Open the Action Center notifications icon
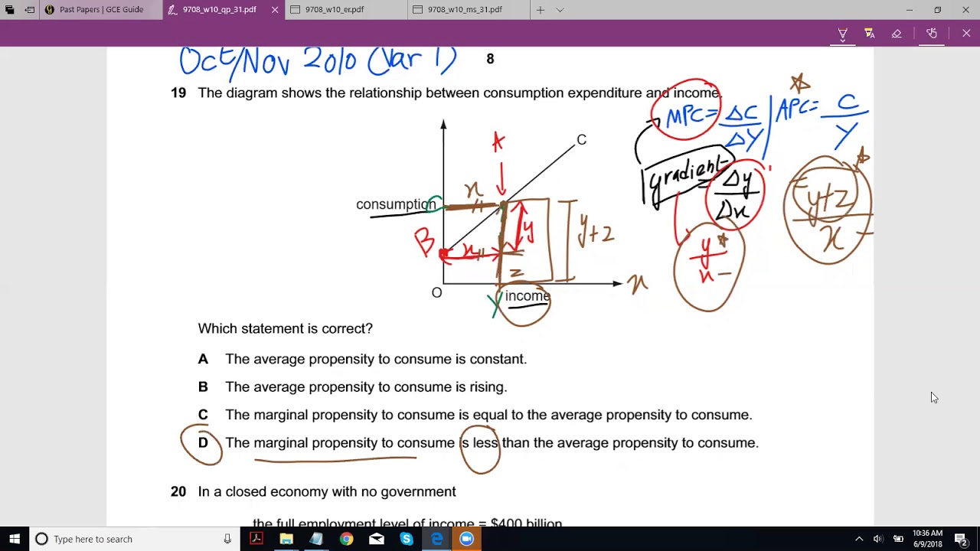This screenshot has width=980, height=551. click(961, 539)
